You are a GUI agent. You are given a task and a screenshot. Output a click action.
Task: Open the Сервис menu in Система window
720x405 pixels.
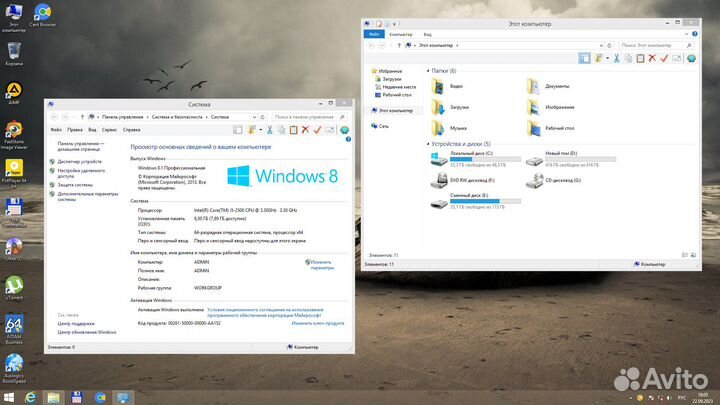pyautogui.click(x=109, y=130)
